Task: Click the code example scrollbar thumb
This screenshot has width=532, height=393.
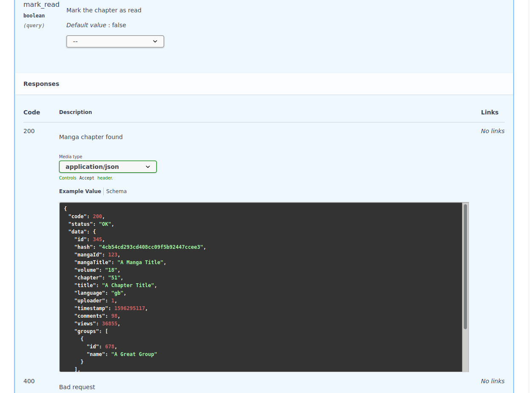Action: pyautogui.click(x=465, y=266)
